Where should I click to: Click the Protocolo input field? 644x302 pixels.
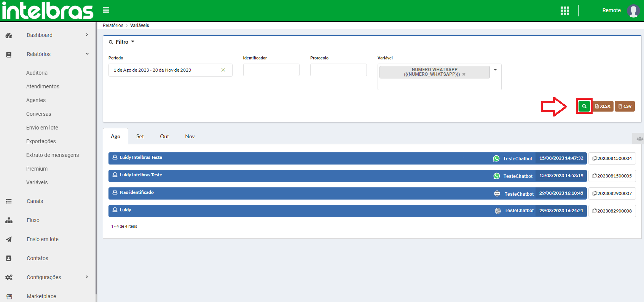click(x=338, y=70)
